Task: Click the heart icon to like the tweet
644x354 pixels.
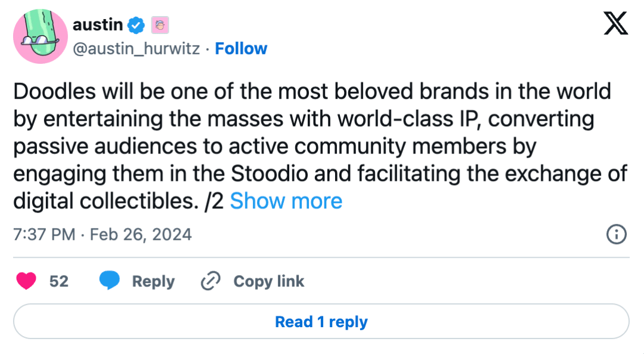Action: [26, 281]
